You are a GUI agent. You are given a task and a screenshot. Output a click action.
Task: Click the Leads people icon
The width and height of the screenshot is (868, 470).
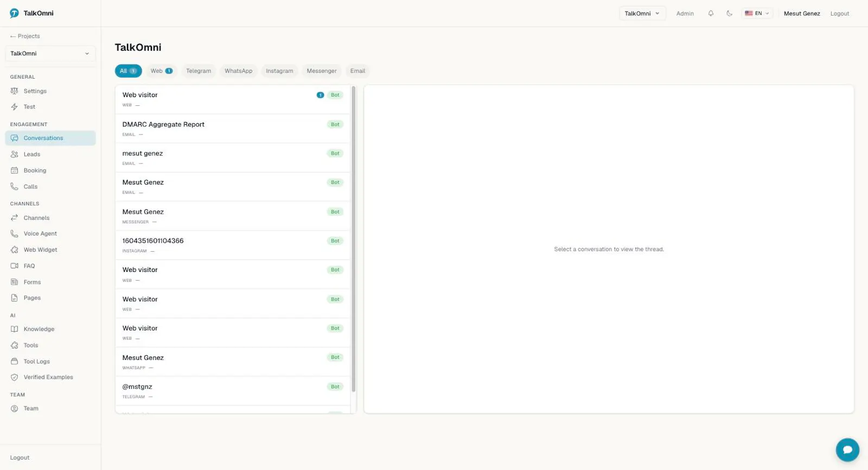tap(15, 154)
